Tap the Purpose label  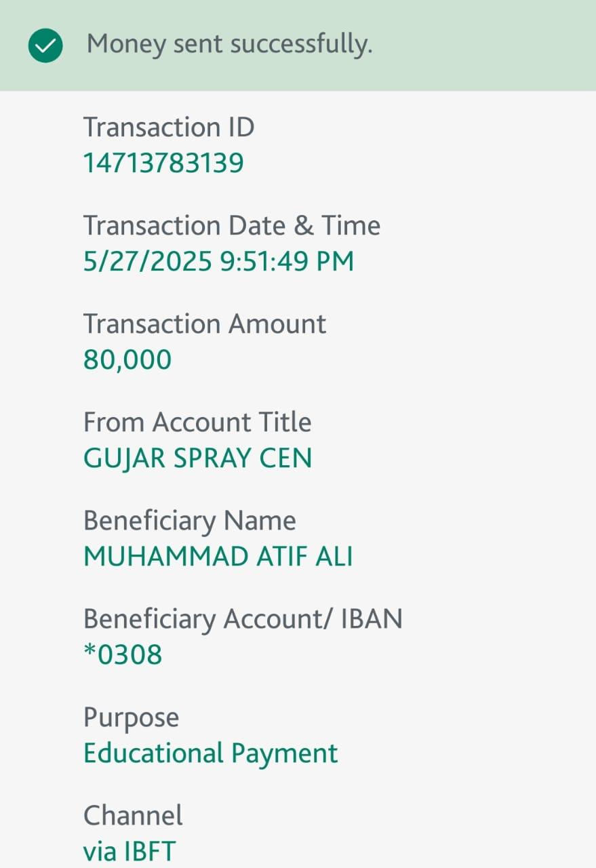131,717
